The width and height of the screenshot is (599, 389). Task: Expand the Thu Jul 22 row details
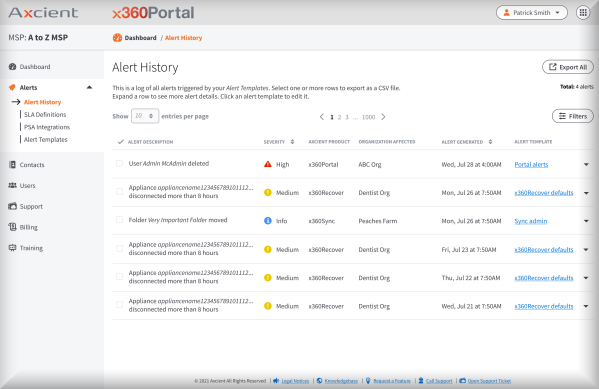586,278
